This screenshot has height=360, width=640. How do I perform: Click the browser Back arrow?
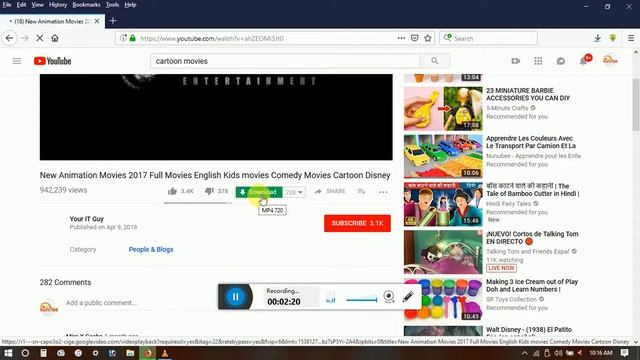click(x=10, y=38)
